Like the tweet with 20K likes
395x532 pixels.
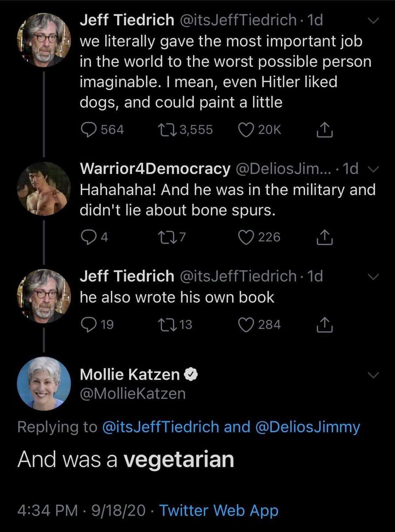246,129
